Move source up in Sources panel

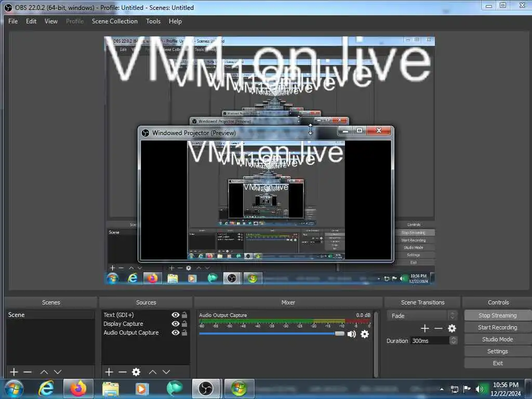(153, 372)
